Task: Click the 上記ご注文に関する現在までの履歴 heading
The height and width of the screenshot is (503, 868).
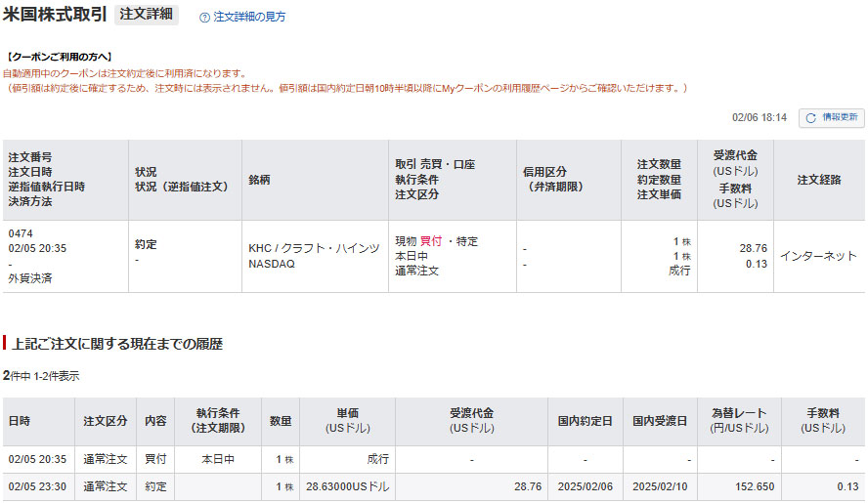Action: pos(117,344)
